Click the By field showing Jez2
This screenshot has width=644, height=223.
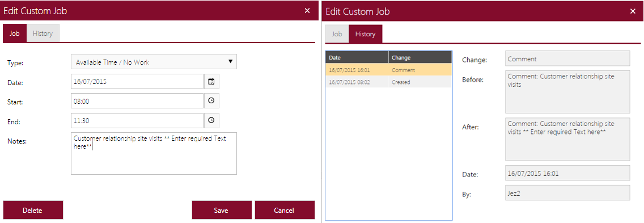[567, 192]
